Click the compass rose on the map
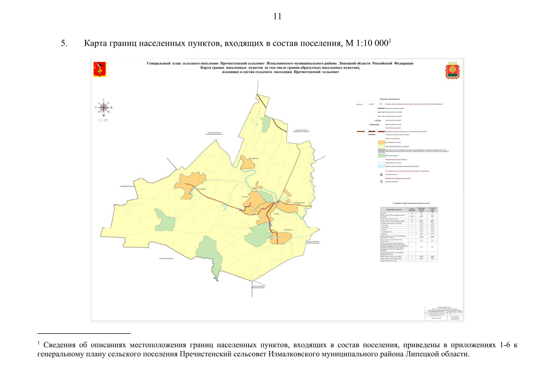Viewport: 555px width, 392px height. (x=104, y=107)
